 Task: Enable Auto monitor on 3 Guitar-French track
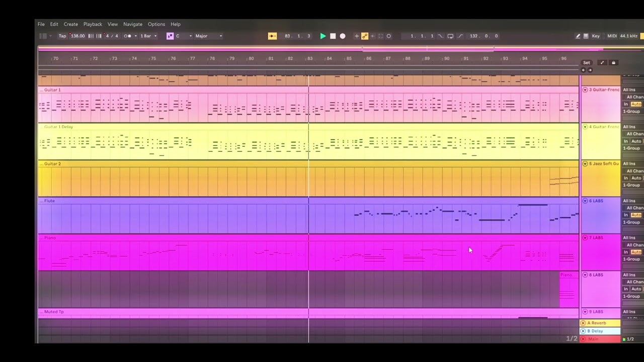pos(636,104)
